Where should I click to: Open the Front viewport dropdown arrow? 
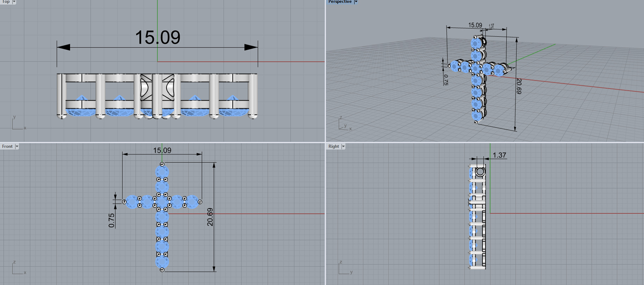pos(17,146)
